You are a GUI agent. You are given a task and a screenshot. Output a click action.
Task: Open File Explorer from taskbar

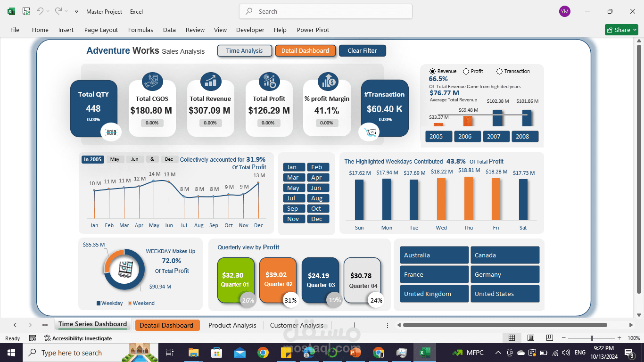(193, 353)
